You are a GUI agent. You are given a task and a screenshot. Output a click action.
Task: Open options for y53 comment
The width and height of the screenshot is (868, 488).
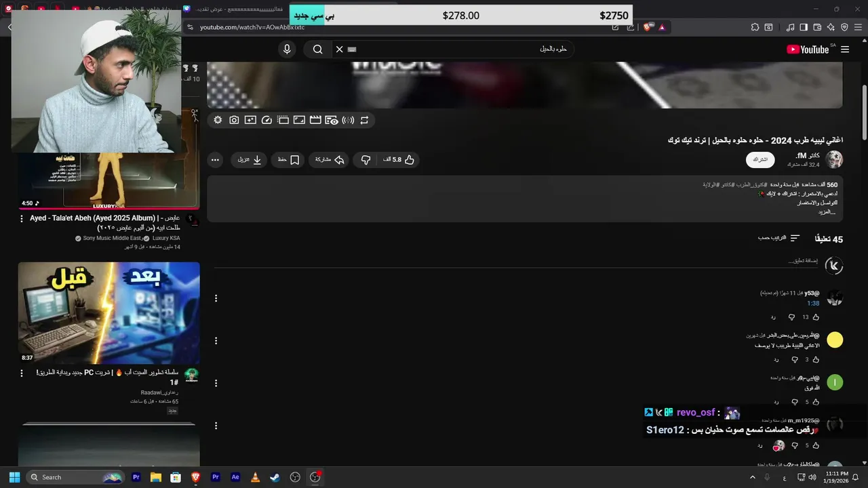point(216,298)
